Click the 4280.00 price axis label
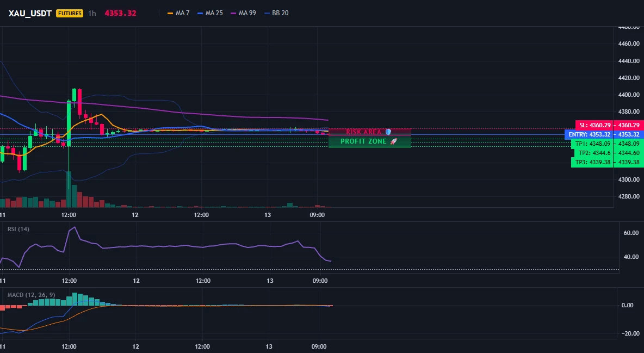 [x=628, y=196]
